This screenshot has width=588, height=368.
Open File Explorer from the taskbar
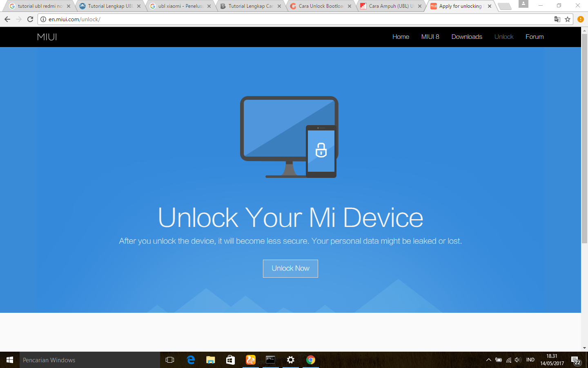point(210,360)
